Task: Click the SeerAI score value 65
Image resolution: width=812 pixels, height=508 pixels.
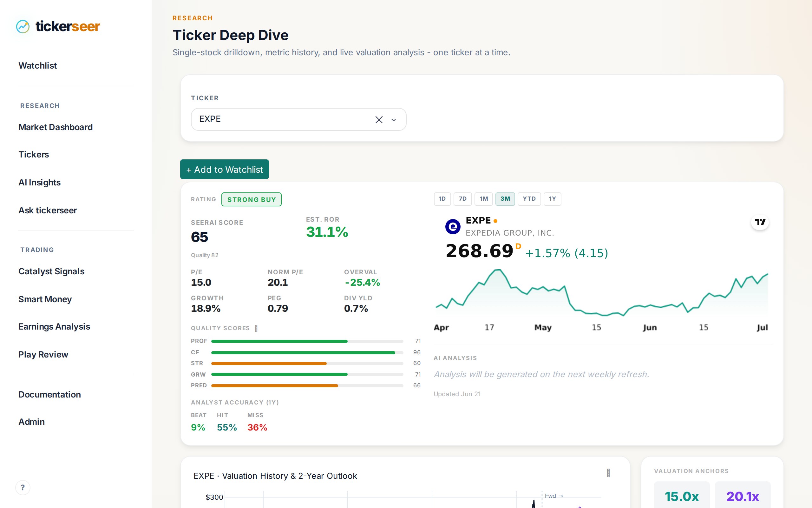Action: tap(199, 237)
